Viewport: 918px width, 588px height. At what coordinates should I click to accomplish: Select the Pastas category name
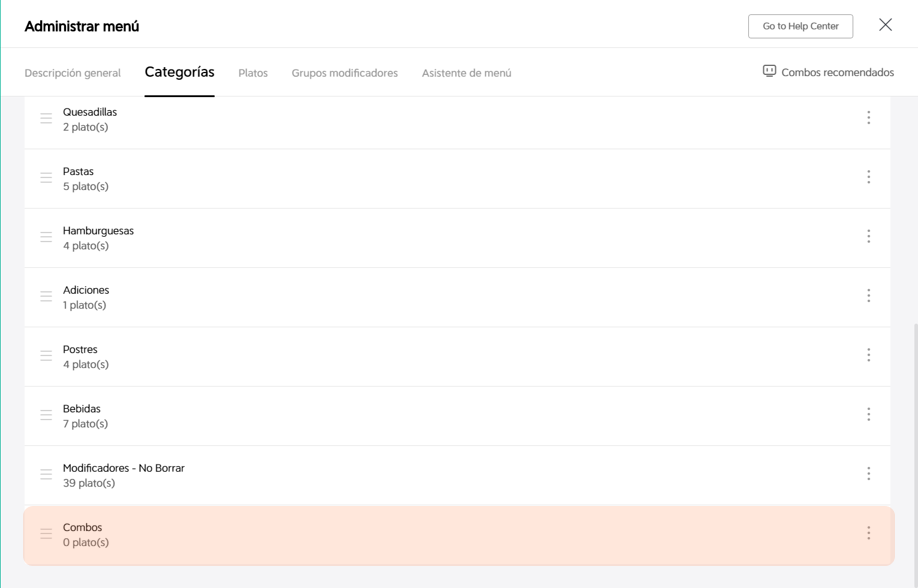[78, 171]
